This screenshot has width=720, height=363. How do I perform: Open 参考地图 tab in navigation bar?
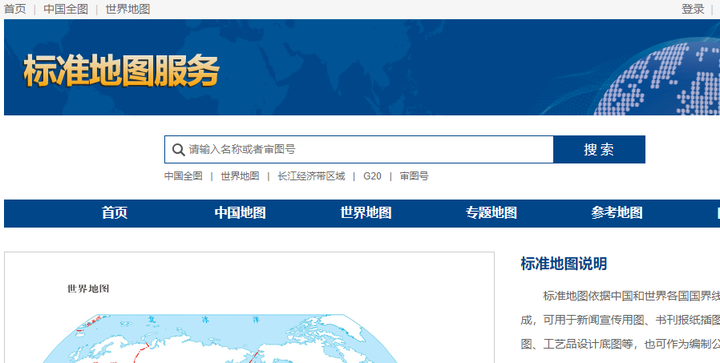tap(616, 213)
